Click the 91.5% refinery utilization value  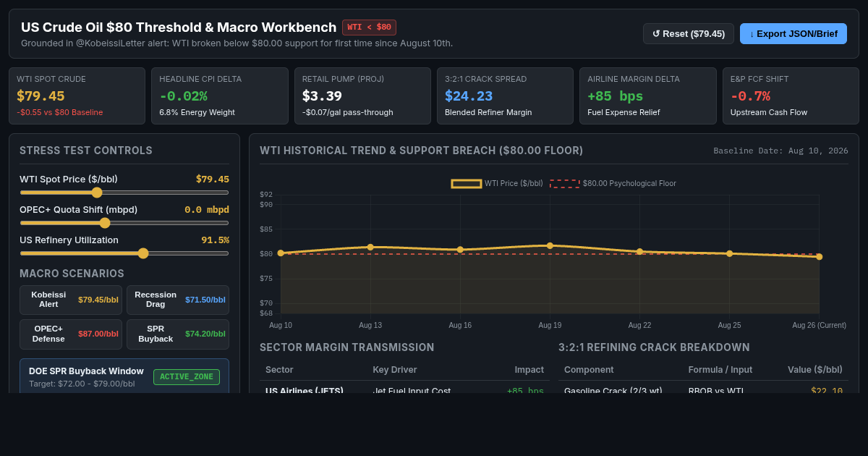(x=215, y=240)
